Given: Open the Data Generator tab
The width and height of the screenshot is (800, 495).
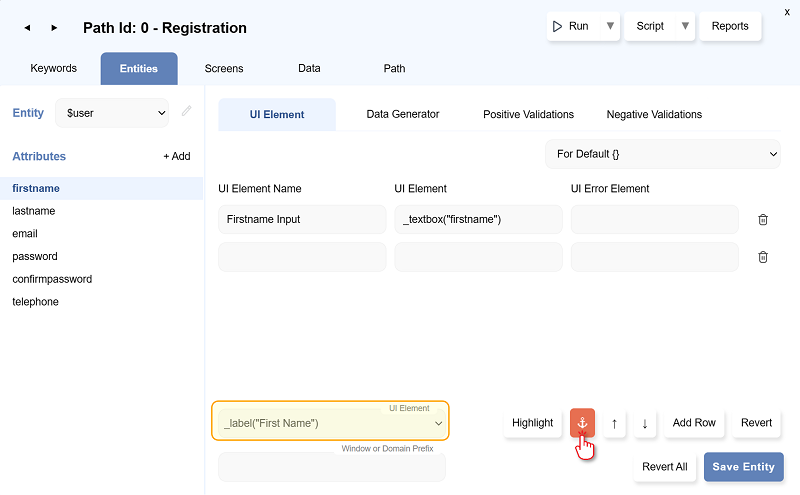Looking at the screenshot, I should tap(402, 114).
